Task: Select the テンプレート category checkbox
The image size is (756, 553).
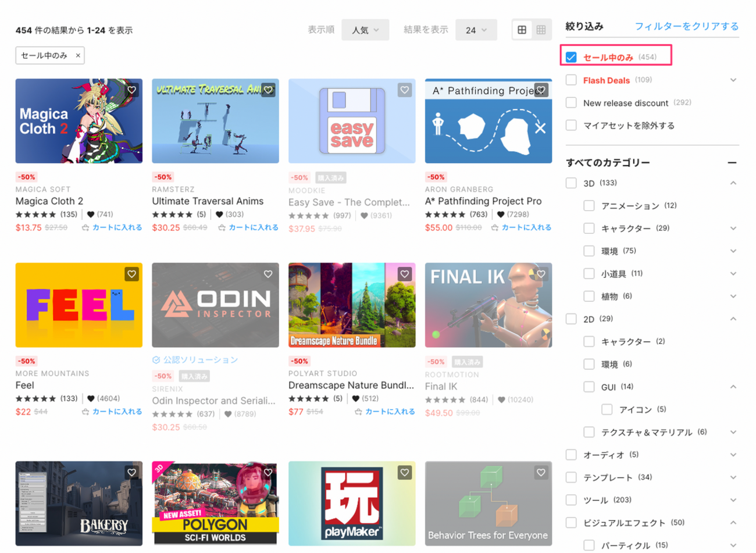Action: [x=571, y=477]
